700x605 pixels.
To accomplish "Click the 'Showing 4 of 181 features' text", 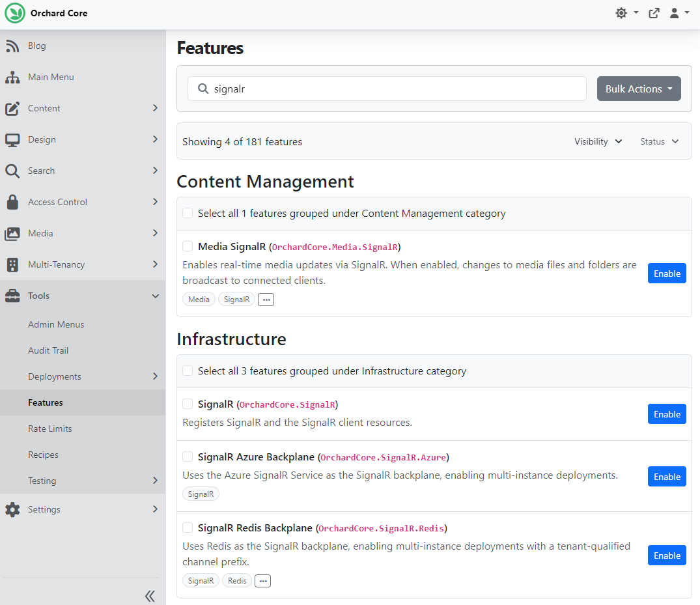I will (242, 141).
